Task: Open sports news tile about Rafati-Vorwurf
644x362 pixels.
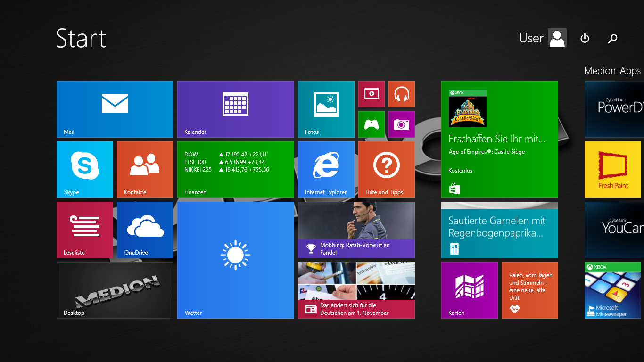Action: tap(356, 230)
